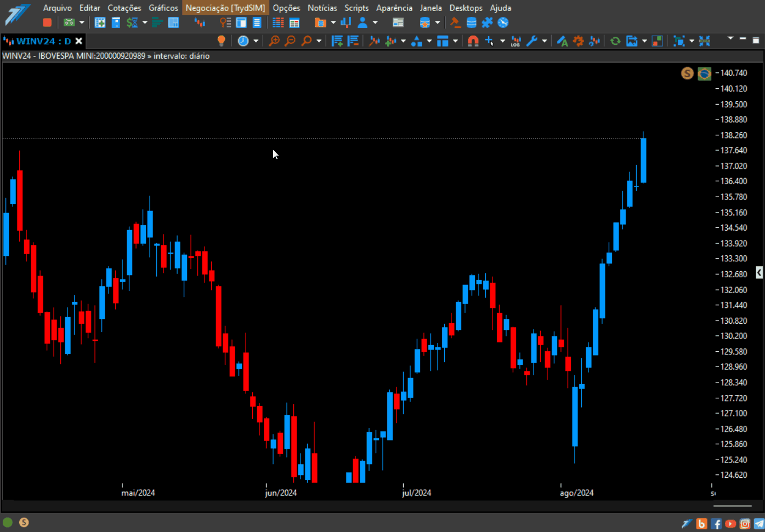Click the pencil with letter A text icon

pos(562,41)
